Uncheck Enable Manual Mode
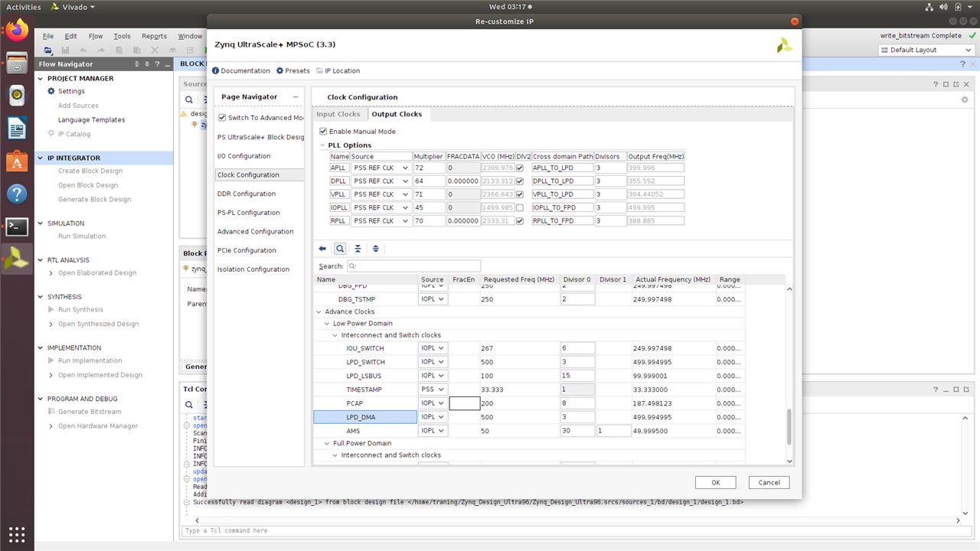The width and height of the screenshot is (980, 551). (323, 132)
